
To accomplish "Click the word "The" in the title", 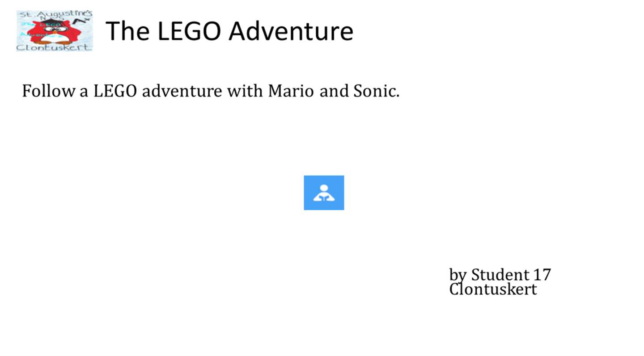I will (128, 31).
